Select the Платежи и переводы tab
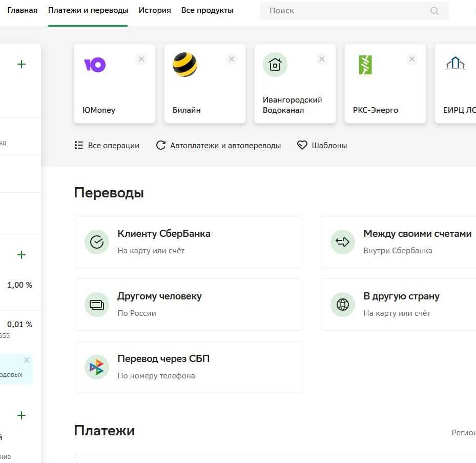 coord(88,10)
